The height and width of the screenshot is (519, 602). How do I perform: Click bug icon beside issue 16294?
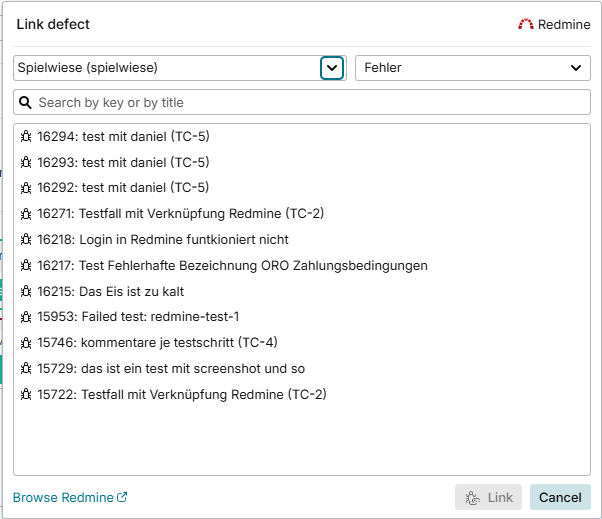pos(26,136)
